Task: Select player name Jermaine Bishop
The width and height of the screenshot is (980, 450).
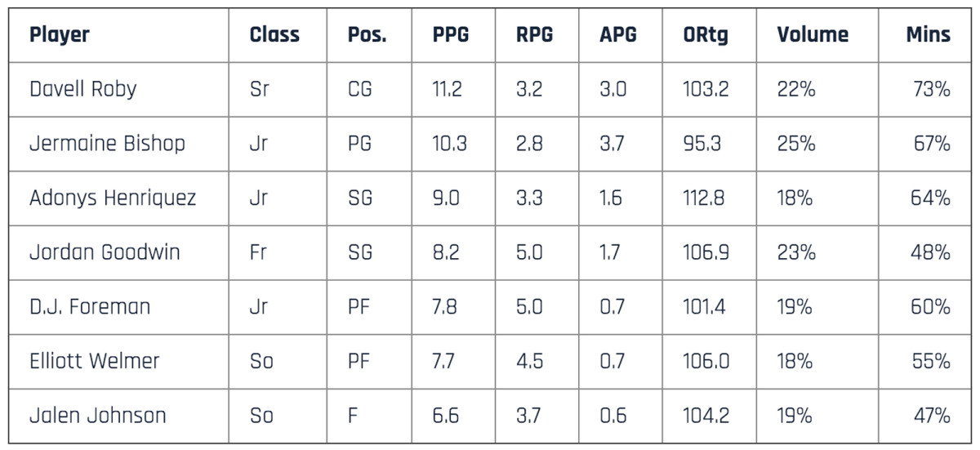Action: (107, 144)
